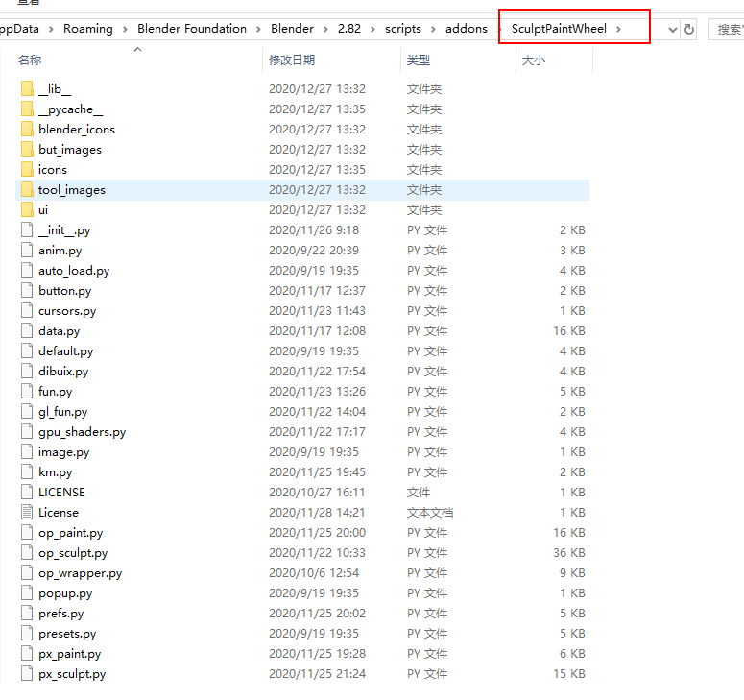
Task: Expand the chevron after Blender Foundation
Action: 258,29
